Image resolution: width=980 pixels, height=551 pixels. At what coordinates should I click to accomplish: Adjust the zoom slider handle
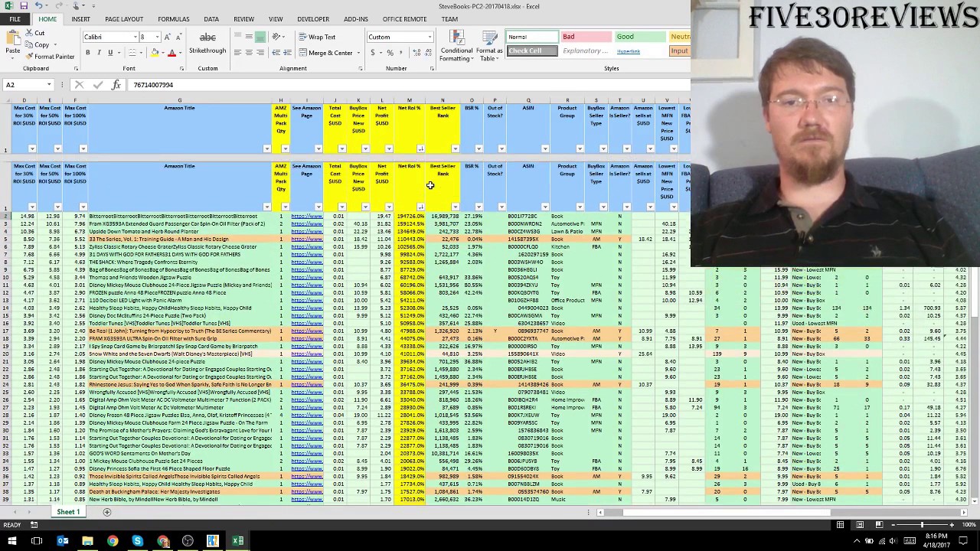[x=921, y=524]
